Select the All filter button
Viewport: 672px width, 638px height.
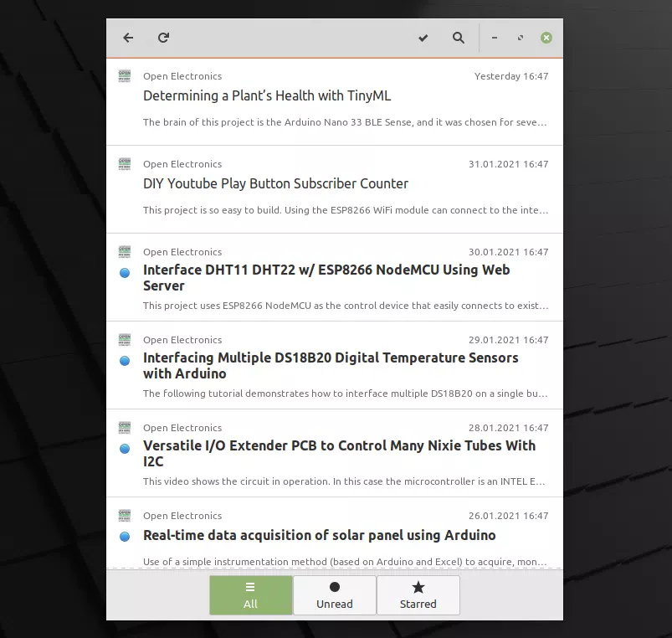(x=250, y=595)
